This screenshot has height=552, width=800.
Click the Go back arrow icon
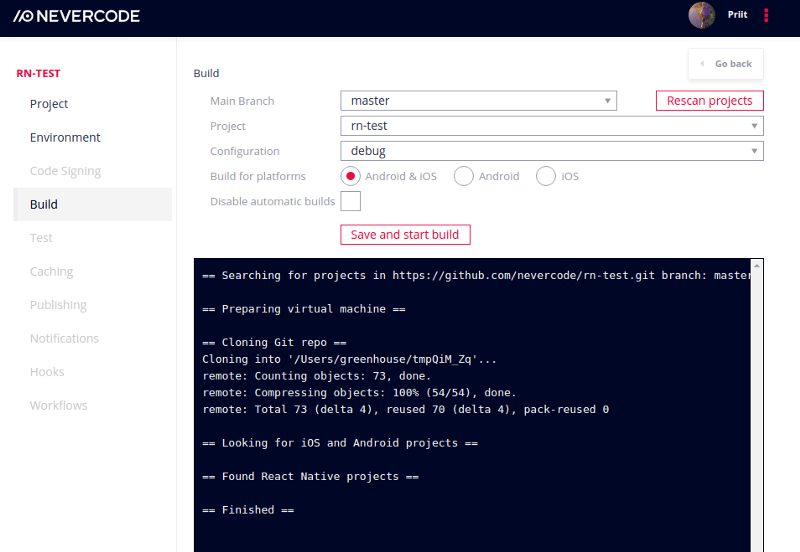pyautogui.click(x=703, y=64)
